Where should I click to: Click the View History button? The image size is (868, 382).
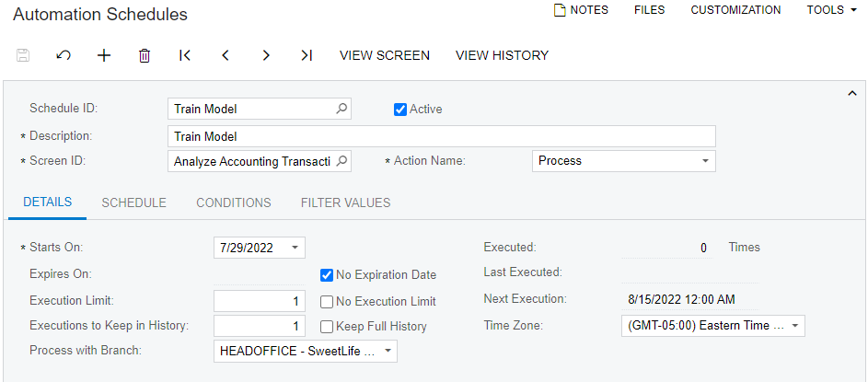coord(502,55)
